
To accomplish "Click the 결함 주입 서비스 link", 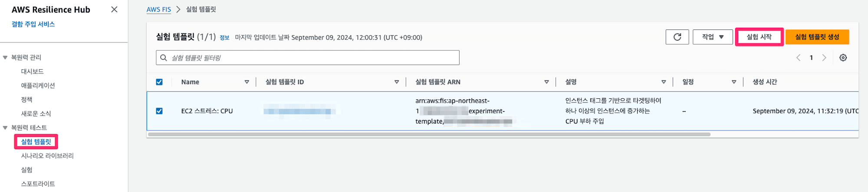I will point(33,24).
